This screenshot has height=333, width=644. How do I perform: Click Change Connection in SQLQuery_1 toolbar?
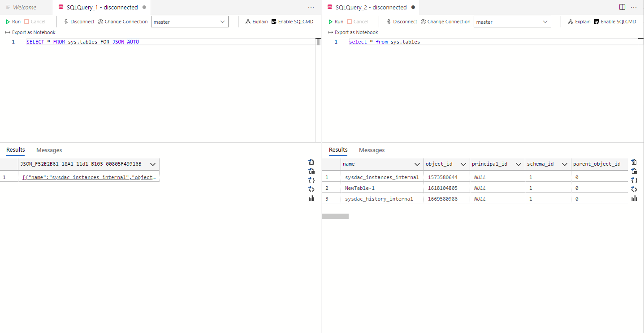122,21
